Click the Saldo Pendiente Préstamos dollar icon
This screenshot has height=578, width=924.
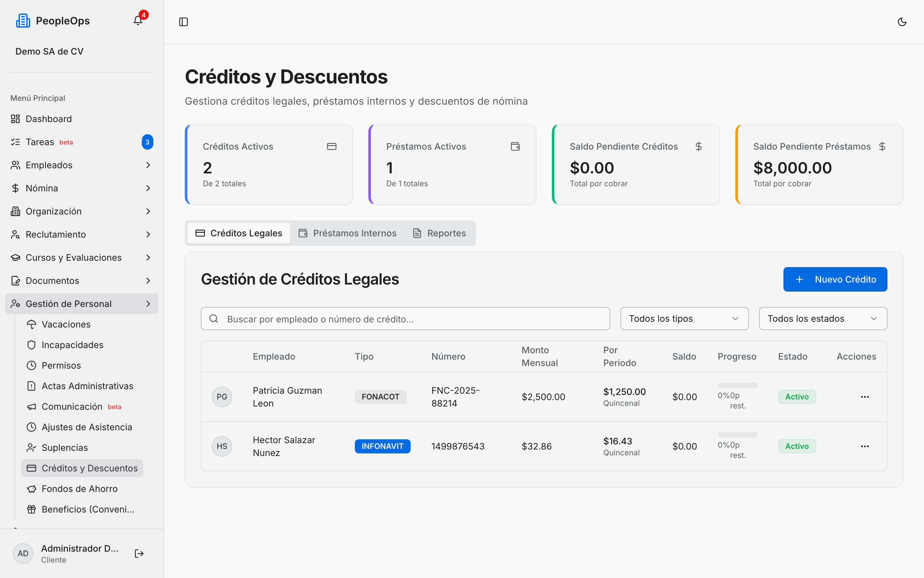pos(882,146)
